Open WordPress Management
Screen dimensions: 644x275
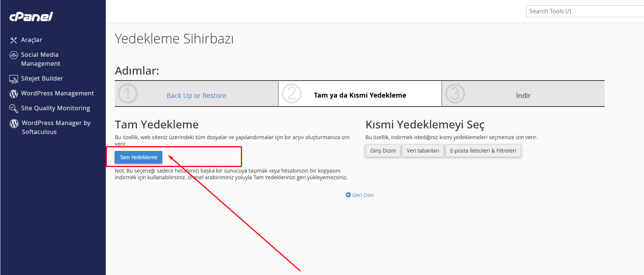coord(58,93)
